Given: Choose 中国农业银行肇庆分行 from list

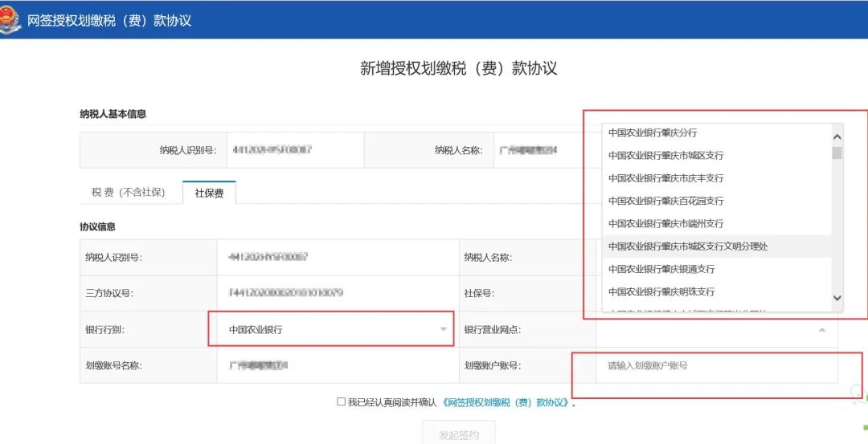Looking at the screenshot, I should click(717, 132).
